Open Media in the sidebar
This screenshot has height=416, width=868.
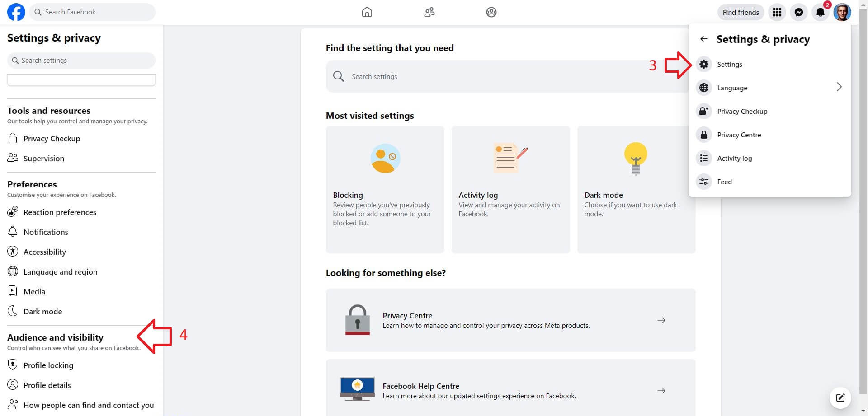click(x=34, y=291)
